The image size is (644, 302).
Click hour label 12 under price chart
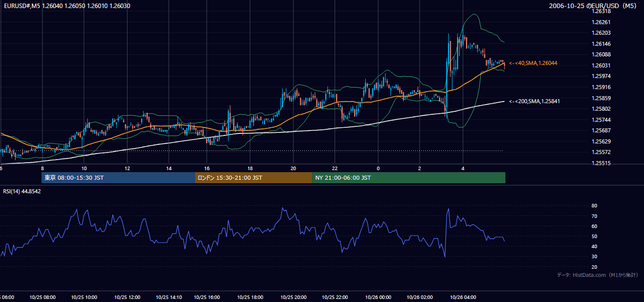(x=127, y=168)
